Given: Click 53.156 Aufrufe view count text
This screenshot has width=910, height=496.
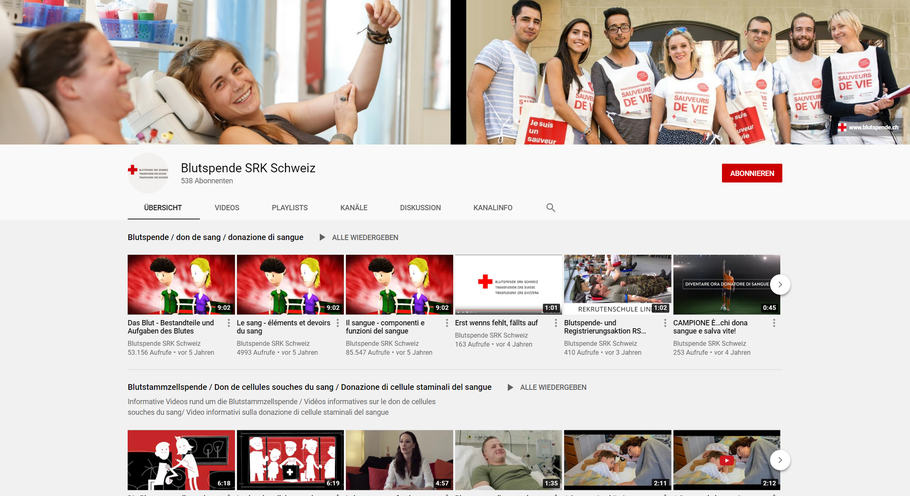Looking at the screenshot, I should pyautogui.click(x=149, y=352).
